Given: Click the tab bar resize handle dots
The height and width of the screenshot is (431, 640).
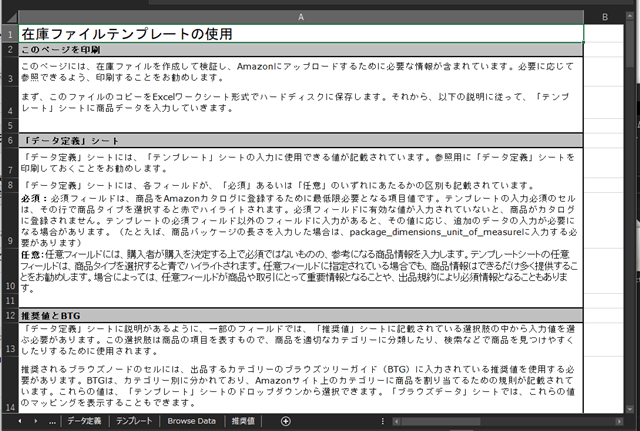Looking at the screenshot, I should (x=383, y=422).
